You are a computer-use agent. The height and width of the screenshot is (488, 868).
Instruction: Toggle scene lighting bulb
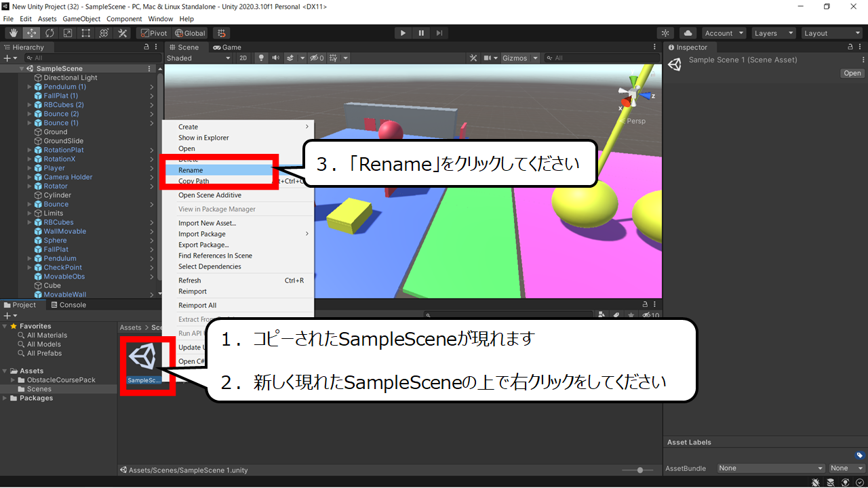coord(261,58)
